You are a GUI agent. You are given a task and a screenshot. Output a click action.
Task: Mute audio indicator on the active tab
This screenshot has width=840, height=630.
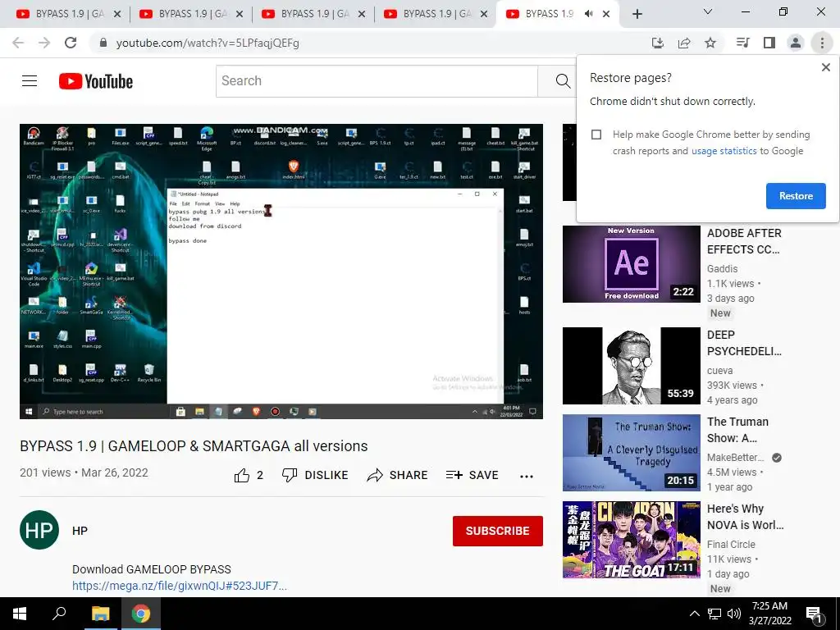pos(589,14)
